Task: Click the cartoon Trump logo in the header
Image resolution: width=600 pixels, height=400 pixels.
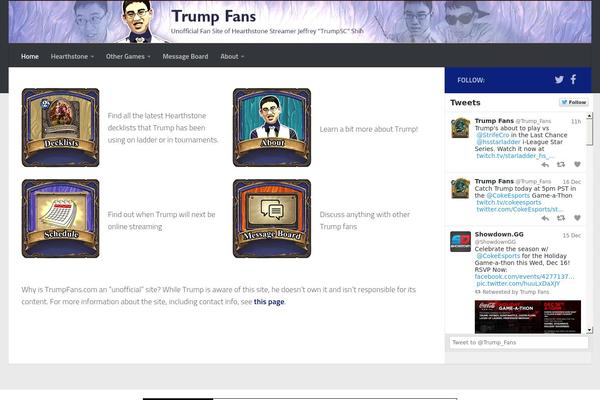Action: [138, 21]
